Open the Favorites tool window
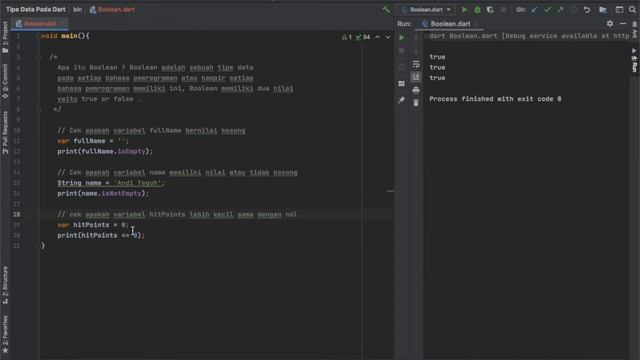This screenshot has height=360, width=640. click(5, 334)
